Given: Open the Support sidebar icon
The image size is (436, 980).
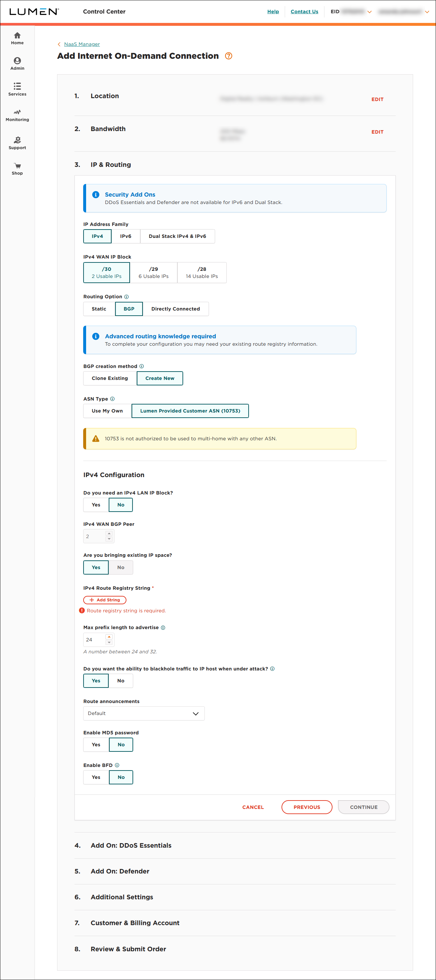Looking at the screenshot, I should pyautogui.click(x=17, y=140).
